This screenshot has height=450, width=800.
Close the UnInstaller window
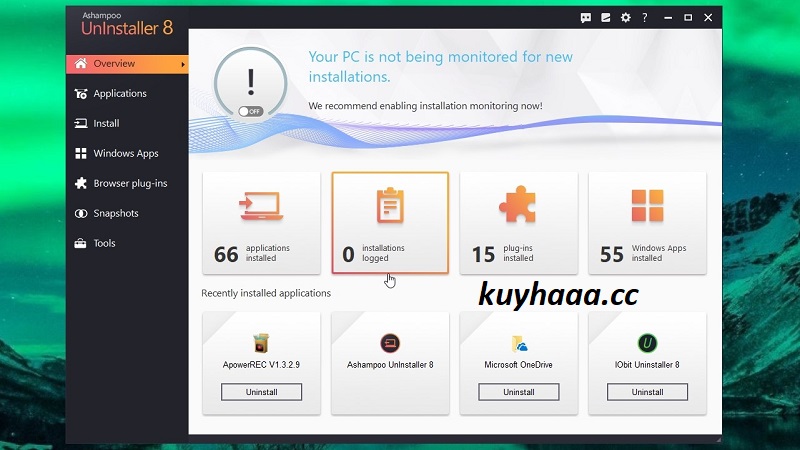pyautogui.click(x=708, y=18)
